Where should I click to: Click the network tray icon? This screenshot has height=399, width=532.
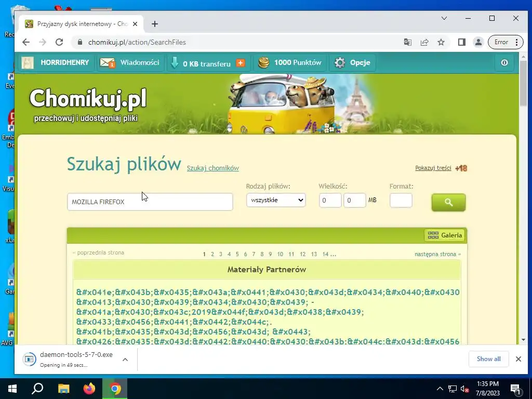[x=453, y=389]
